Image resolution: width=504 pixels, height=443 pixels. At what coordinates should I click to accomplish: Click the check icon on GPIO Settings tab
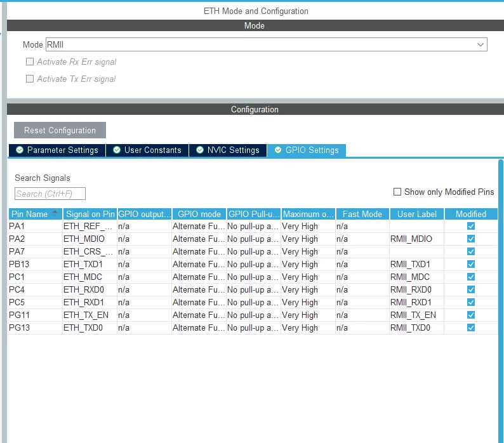(x=278, y=150)
